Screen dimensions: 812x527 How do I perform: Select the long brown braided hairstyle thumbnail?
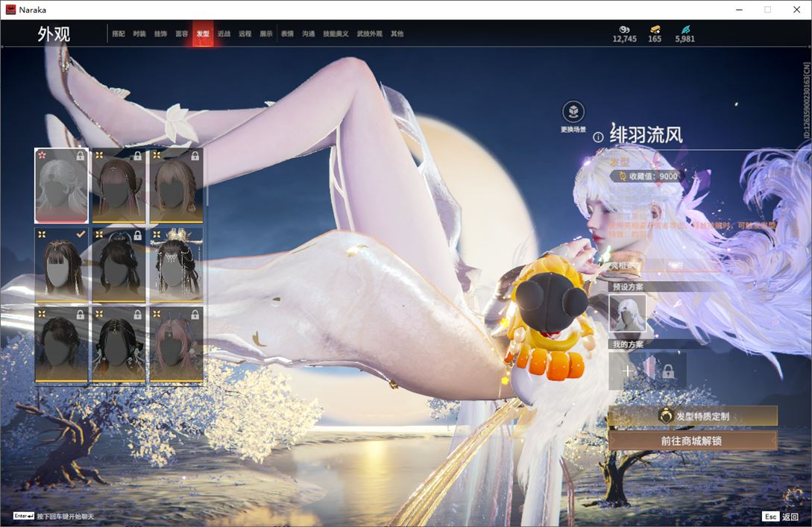click(119, 186)
